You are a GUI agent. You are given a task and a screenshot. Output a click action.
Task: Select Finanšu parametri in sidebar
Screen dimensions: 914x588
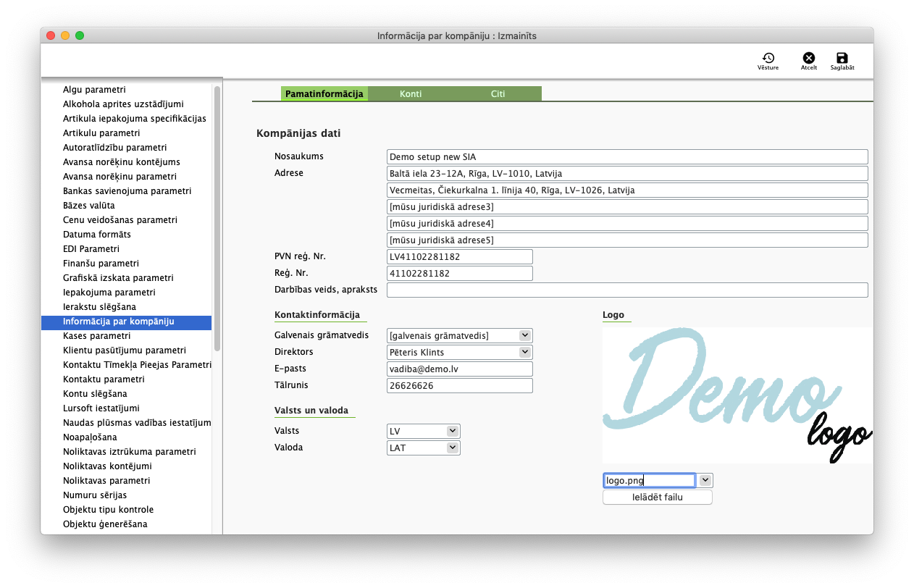click(101, 264)
